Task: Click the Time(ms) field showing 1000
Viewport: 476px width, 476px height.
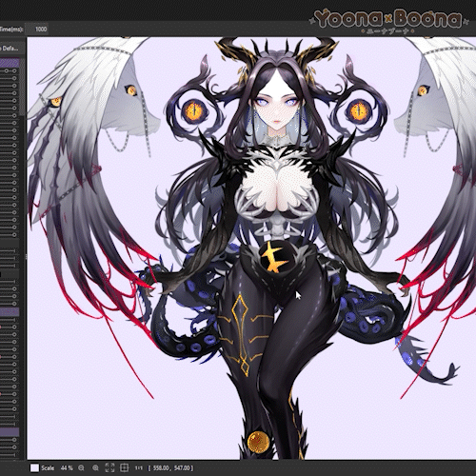Action: pyautogui.click(x=37, y=30)
